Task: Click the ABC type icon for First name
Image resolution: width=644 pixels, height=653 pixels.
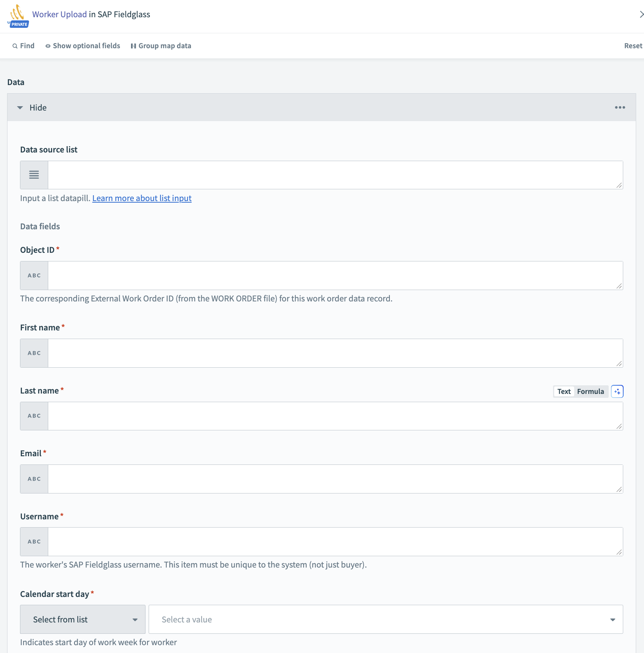Action: coord(34,353)
